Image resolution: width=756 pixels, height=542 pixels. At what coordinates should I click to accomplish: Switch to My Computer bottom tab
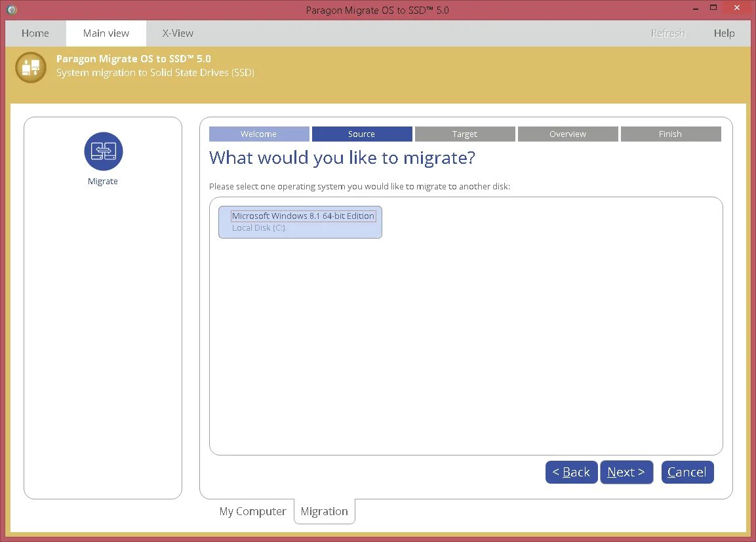(x=252, y=511)
